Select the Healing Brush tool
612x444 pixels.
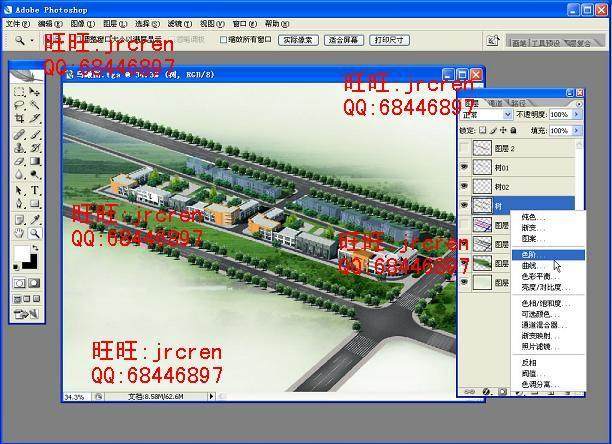[19, 135]
